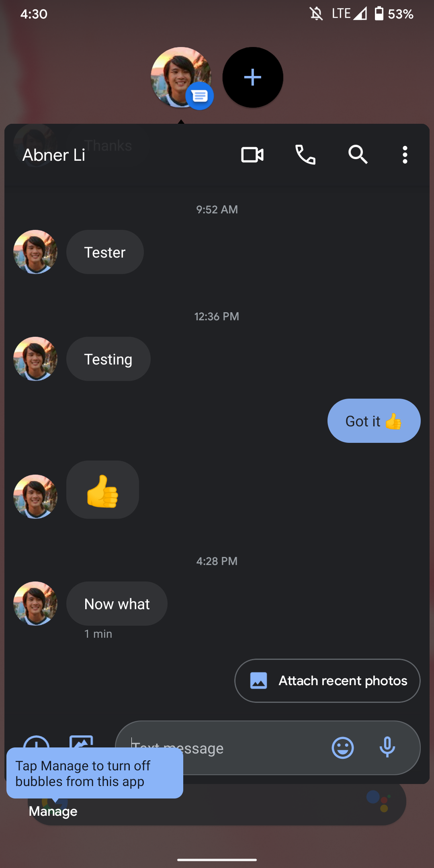Tap the muted notifications status icon
The height and width of the screenshot is (868, 434).
click(x=316, y=14)
